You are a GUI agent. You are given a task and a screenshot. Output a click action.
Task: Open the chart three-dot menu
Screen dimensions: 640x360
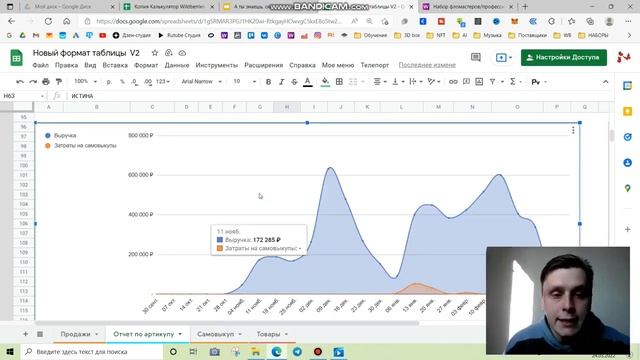(573, 130)
